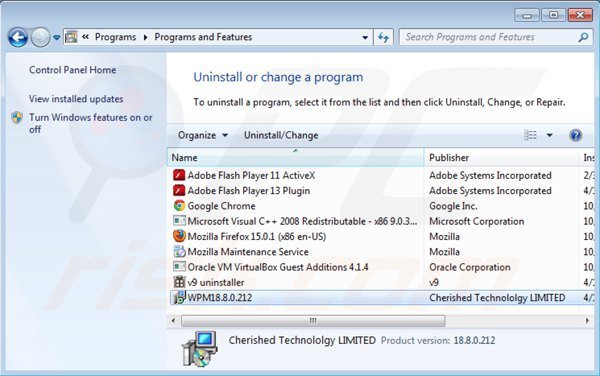Sort list by Publisher column
This screenshot has width=600, height=376.
(x=501, y=157)
